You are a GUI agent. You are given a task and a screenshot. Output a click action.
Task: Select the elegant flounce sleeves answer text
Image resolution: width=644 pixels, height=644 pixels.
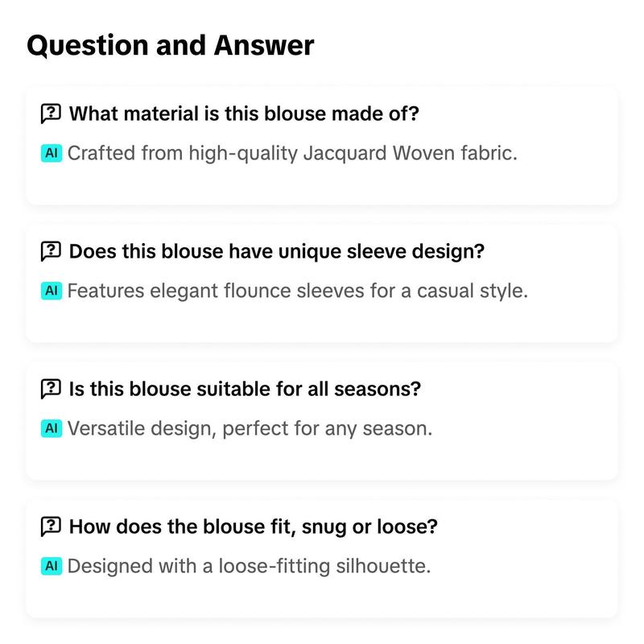(297, 291)
